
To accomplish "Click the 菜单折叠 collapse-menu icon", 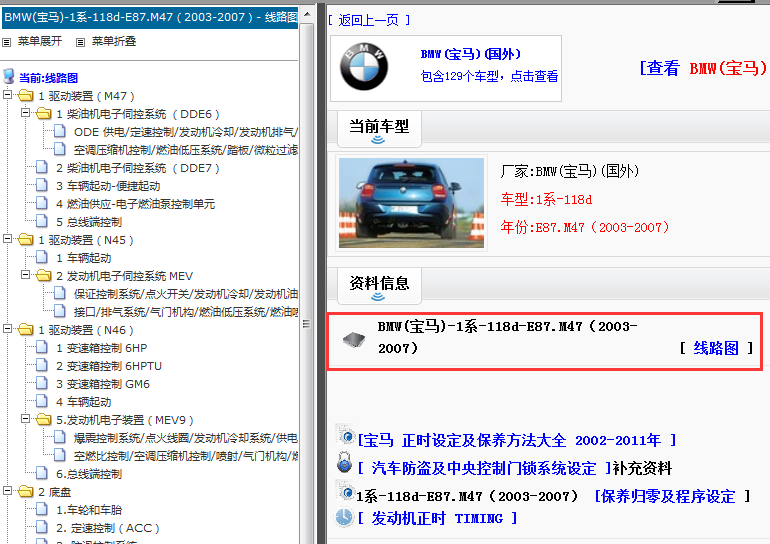I will tap(81, 42).
